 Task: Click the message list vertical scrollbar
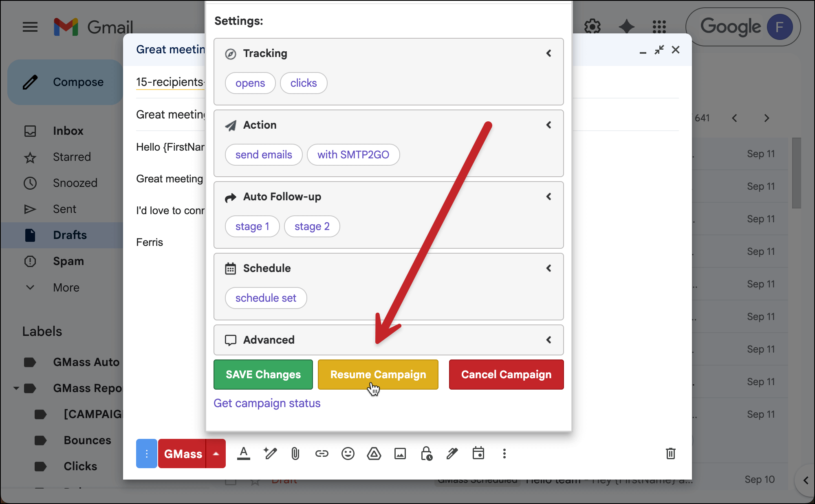coord(796,173)
